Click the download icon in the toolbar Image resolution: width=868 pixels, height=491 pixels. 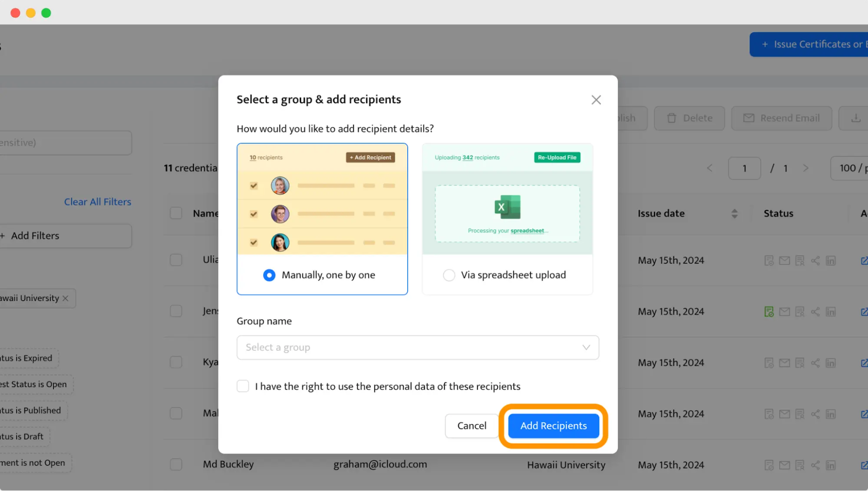(x=856, y=118)
